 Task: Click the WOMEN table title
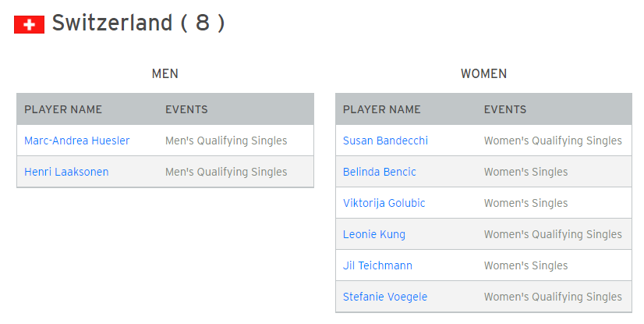coord(484,73)
